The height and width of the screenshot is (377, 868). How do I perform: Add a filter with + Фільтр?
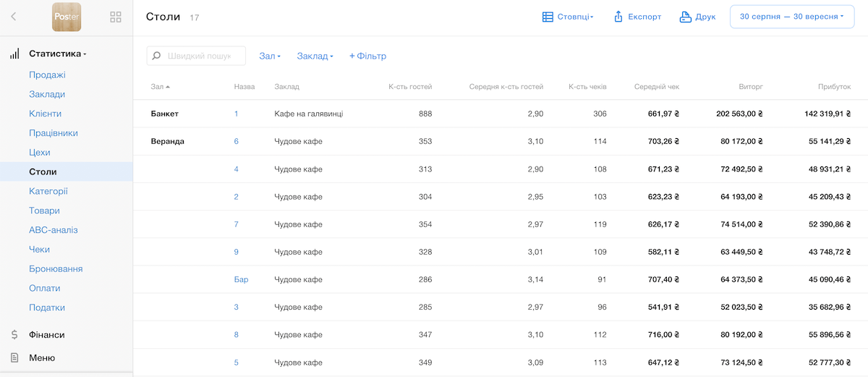(367, 56)
